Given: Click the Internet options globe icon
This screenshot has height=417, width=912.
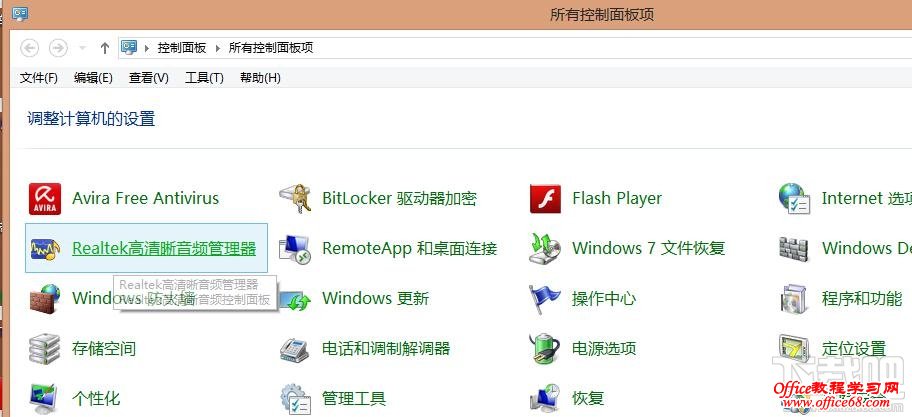Looking at the screenshot, I should 794,198.
